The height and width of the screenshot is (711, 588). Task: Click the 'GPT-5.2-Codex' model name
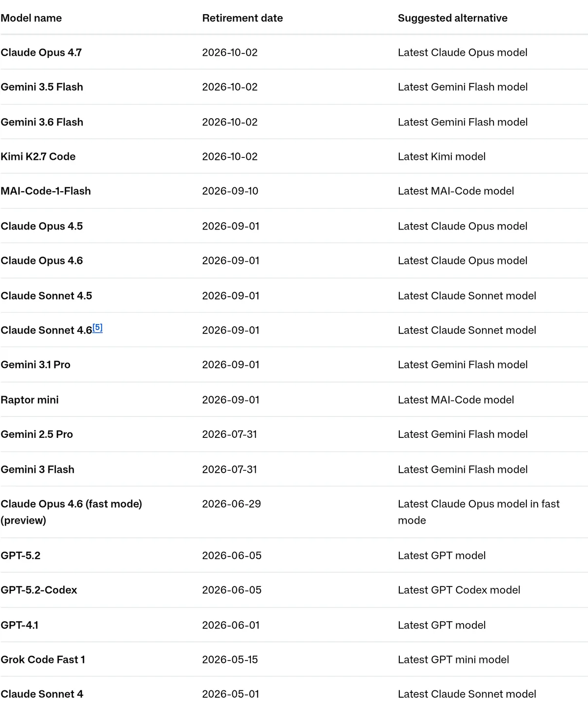[39, 590]
